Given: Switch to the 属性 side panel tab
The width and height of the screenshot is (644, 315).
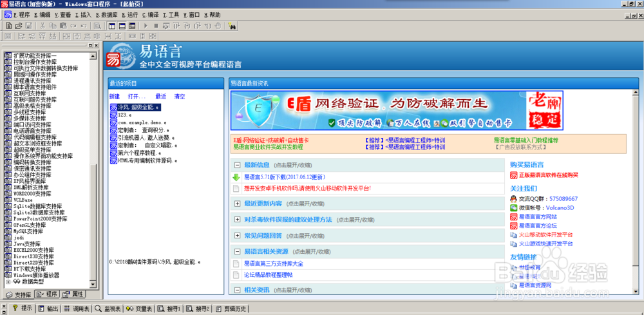Looking at the screenshot, I should pyautogui.click(x=73, y=294).
